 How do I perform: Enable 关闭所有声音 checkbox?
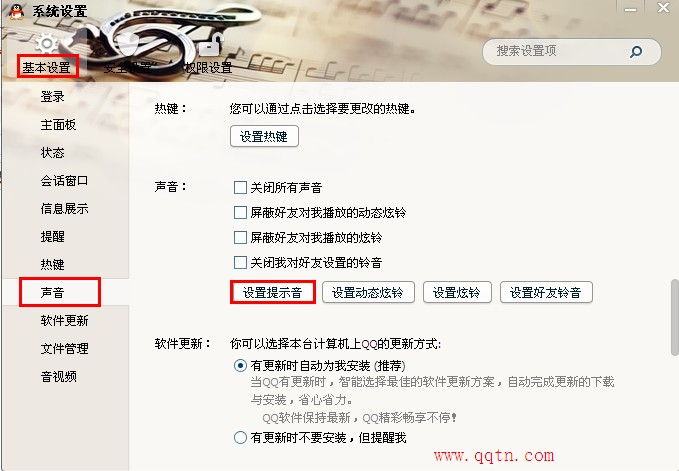[240, 187]
